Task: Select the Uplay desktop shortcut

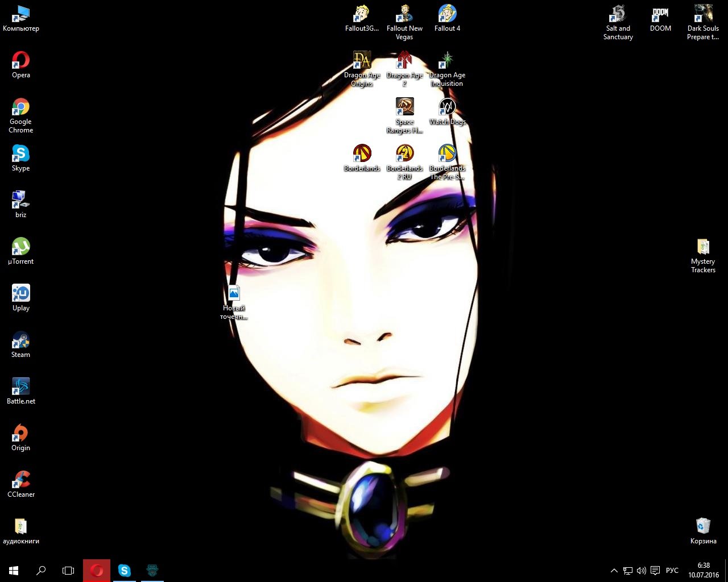Action: [21, 298]
